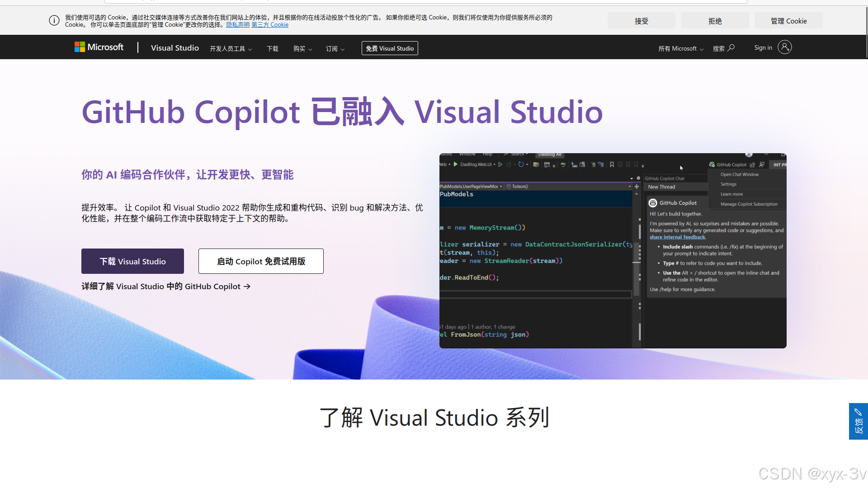Expand the 开发人员工具 dropdown
Screen dimensions: 868x488
(231, 48)
